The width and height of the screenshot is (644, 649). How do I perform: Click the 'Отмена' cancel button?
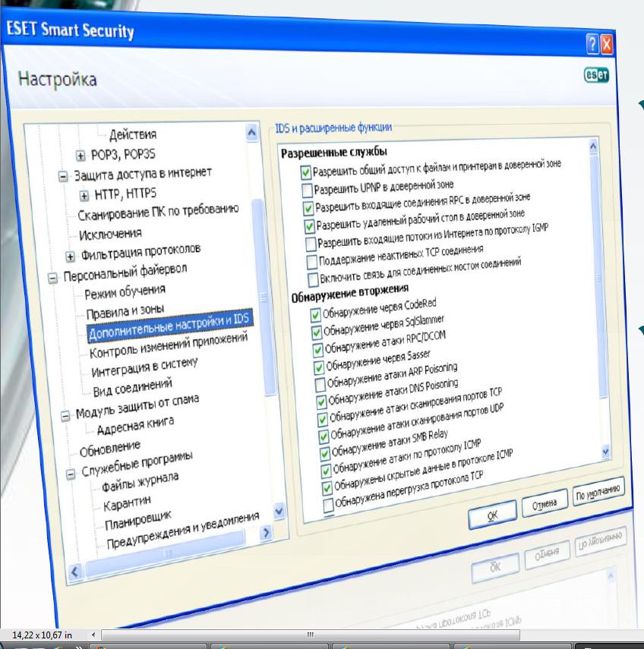(545, 503)
